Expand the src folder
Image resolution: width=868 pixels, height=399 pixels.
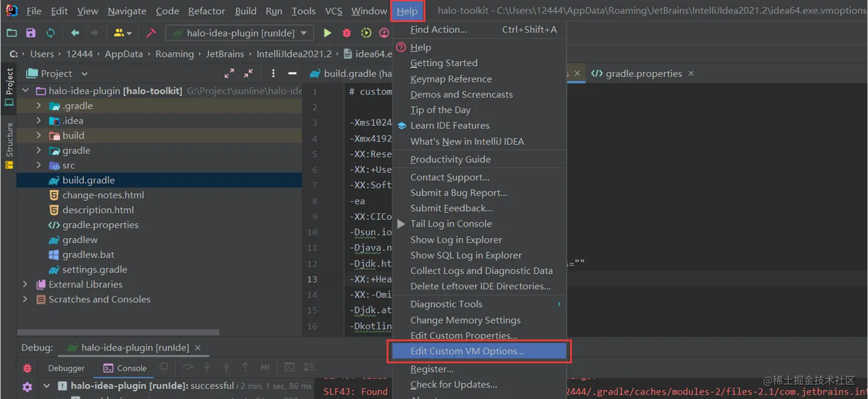[38, 165]
